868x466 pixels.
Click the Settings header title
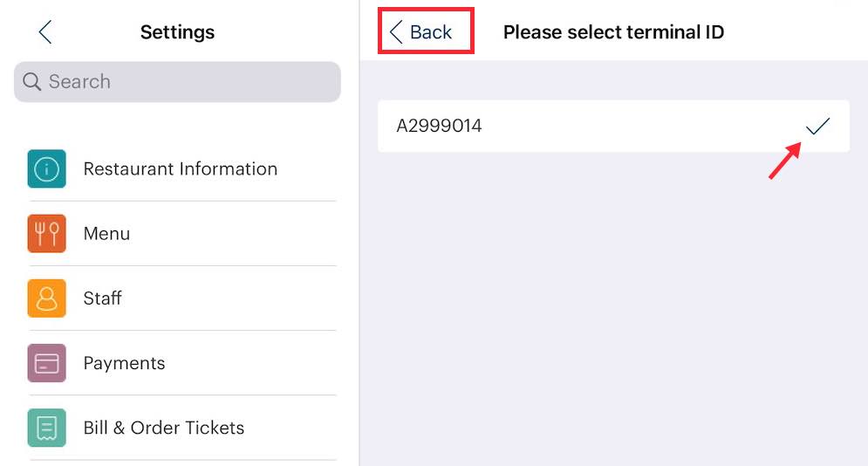click(x=177, y=32)
